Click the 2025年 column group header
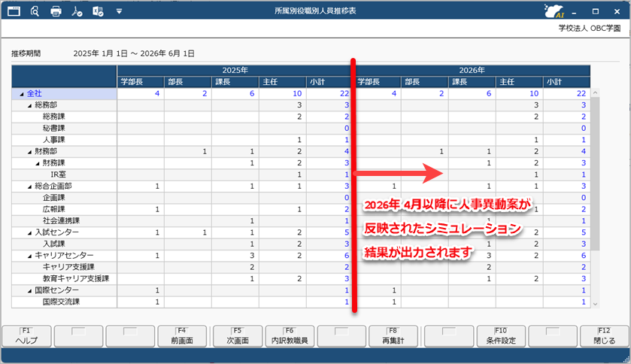This screenshot has height=364, width=631. pos(235,71)
